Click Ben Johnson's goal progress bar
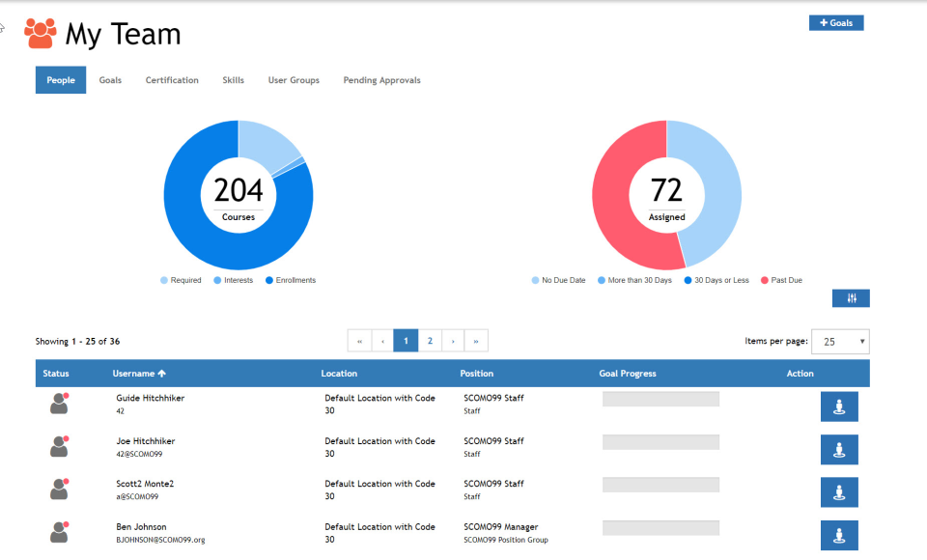Viewport: 927px width, 560px height. point(660,528)
